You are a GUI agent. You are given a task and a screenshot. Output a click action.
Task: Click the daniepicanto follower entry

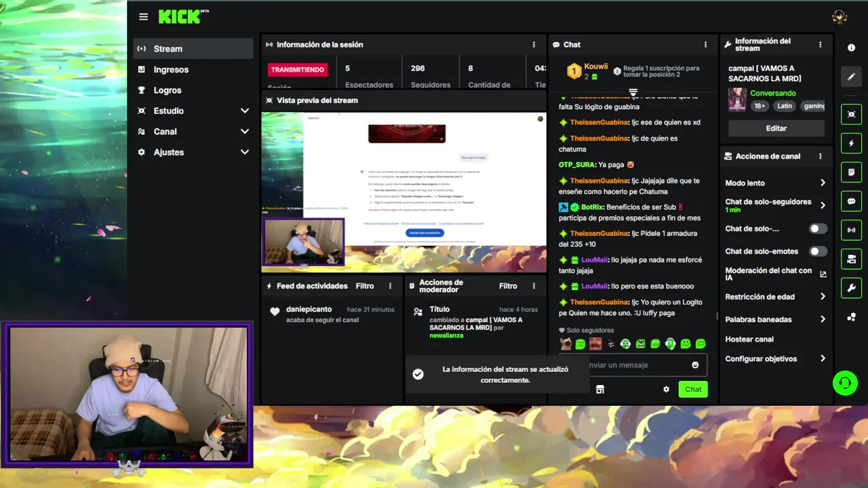tap(332, 314)
